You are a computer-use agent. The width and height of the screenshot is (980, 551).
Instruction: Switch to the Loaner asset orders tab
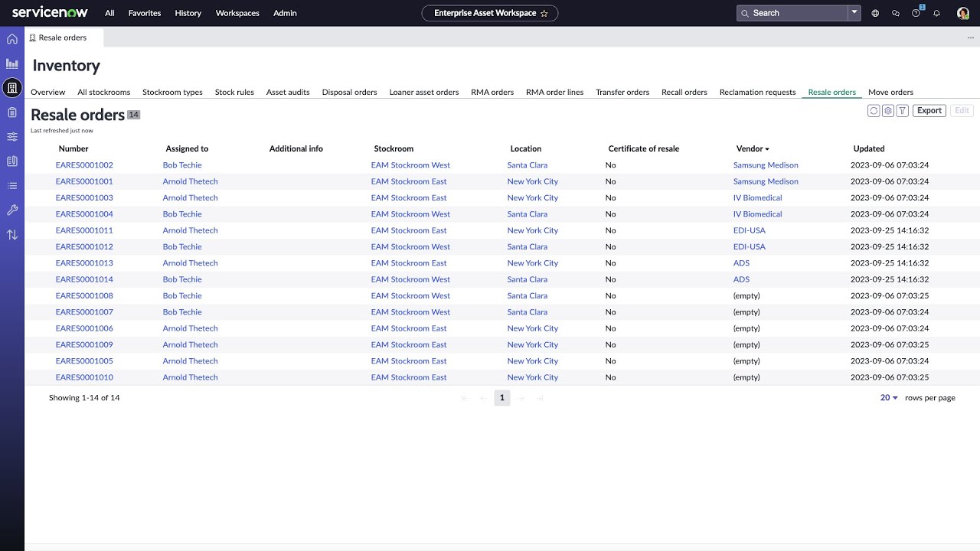coord(424,92)
